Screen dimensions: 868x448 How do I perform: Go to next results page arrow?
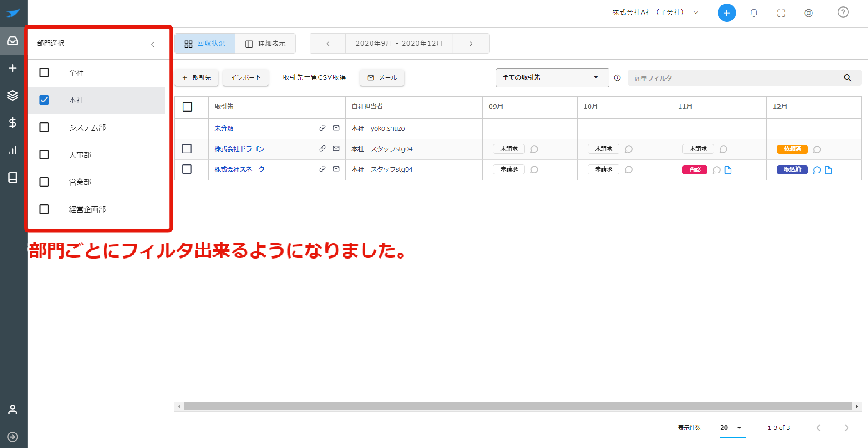coord(847,428)
